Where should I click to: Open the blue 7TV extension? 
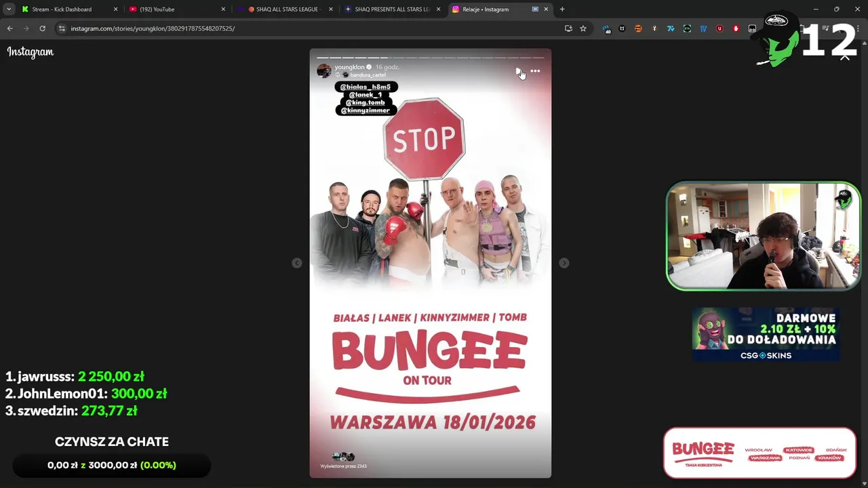pos(671,28)
